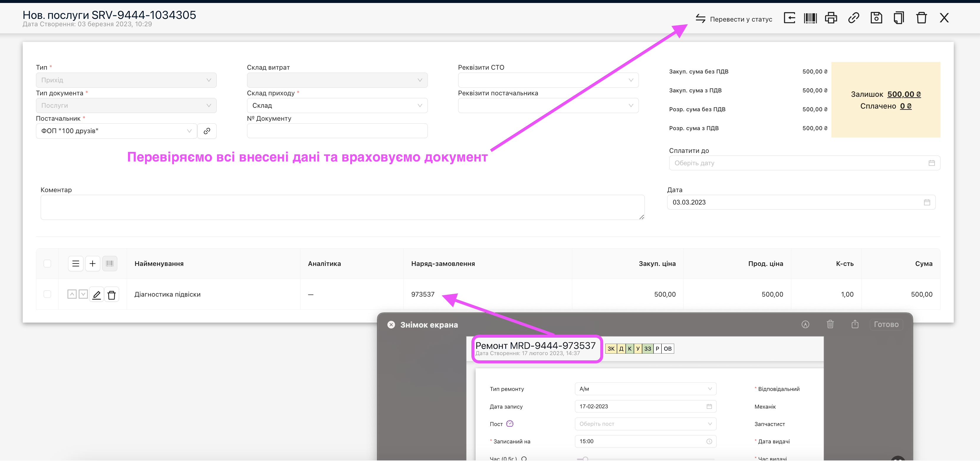Image resolution: width=980 pixels, height=461 pixels.
Task: Click the link icon next to supplier field
Action: coord(207,131)
